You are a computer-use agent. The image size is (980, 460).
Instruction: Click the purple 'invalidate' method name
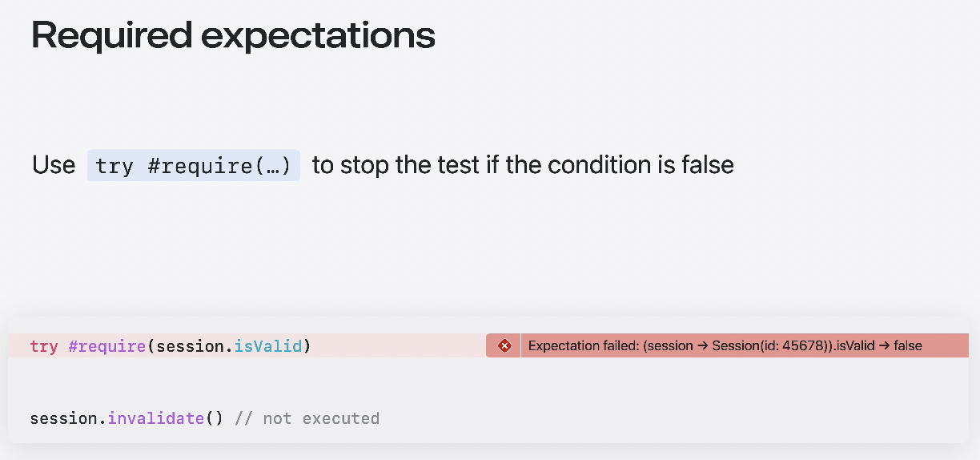point(156,418)
